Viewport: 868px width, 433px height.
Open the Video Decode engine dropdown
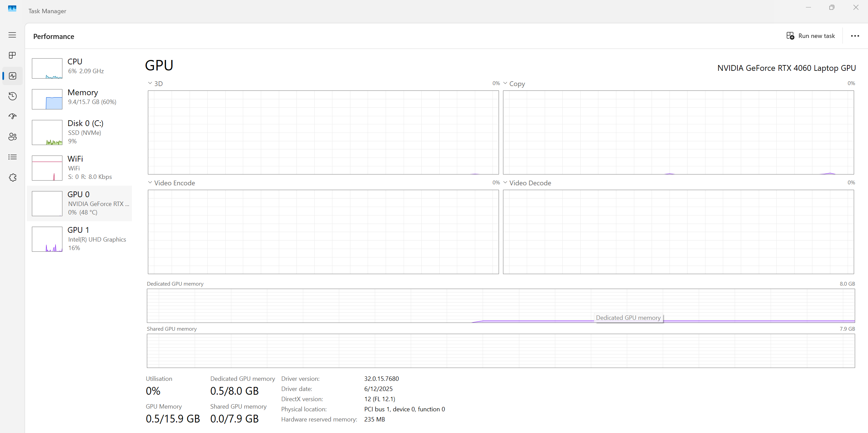point(527,183)
